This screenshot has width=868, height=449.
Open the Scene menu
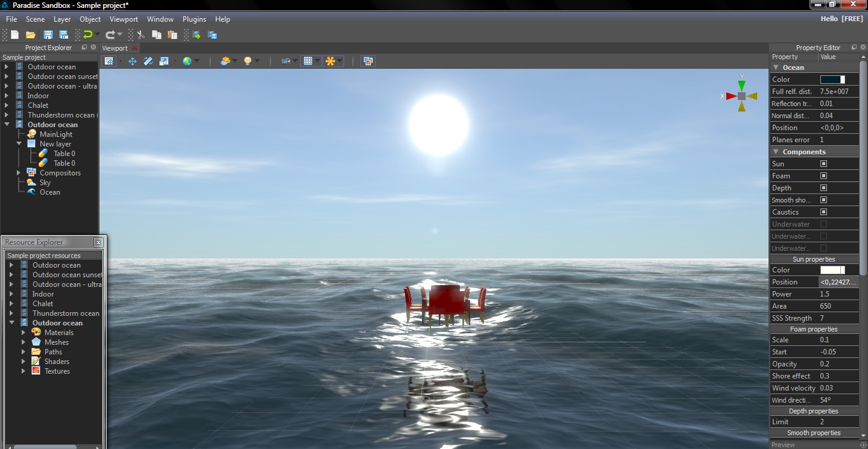click(35, 19)
